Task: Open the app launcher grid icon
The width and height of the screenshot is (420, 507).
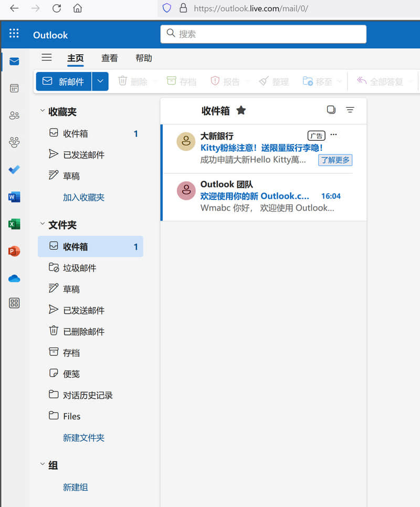Action: click(x=14, y=33)
